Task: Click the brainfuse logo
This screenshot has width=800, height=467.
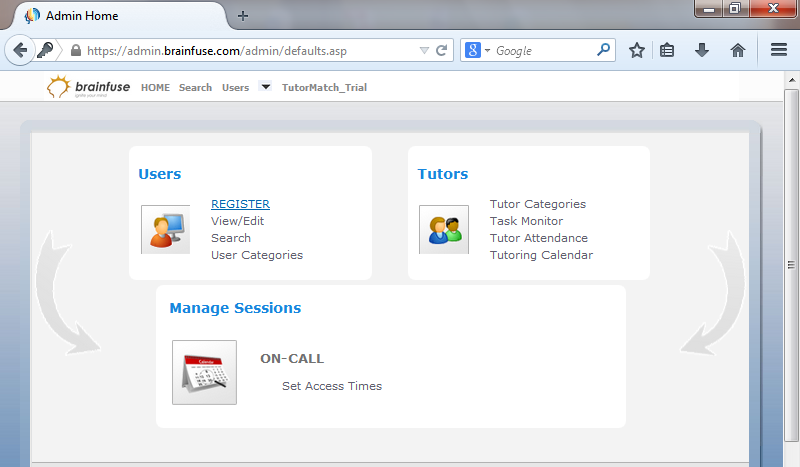Action: (x=88, y=87)
